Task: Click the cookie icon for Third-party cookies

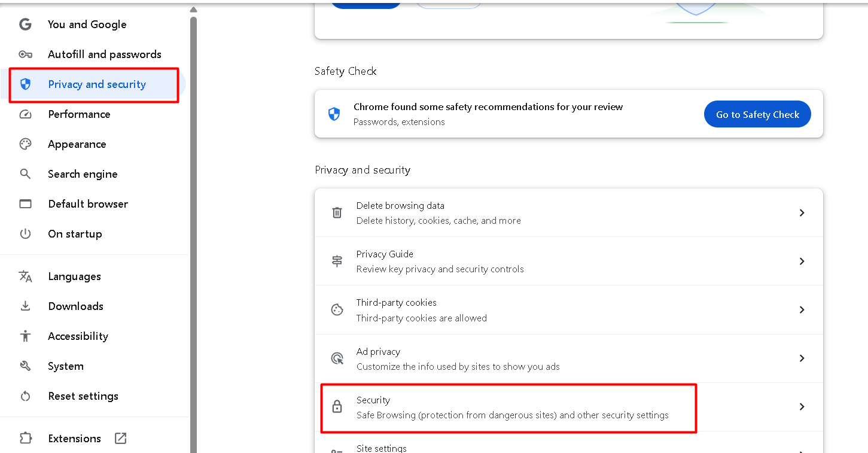Action: (337, 310)
